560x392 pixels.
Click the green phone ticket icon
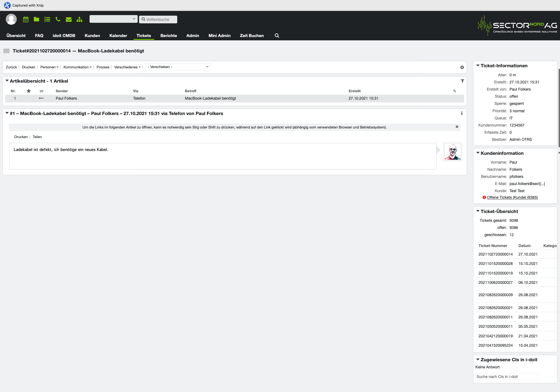58,19
